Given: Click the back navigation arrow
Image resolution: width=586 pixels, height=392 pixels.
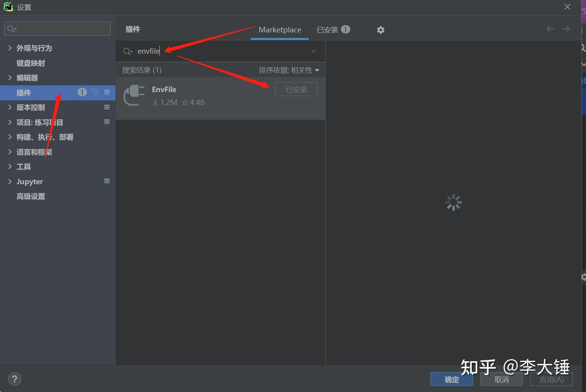Looking at the screenshot, I should 550,29.
